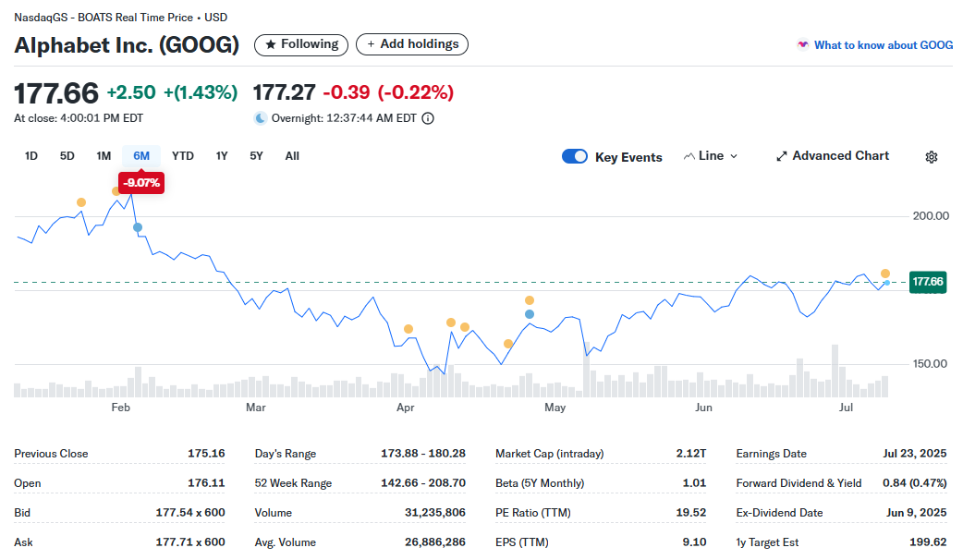Click the Alphabet Inc. (GOOG) heading
963x560 pixels.
pyautogui.click(x=127, y=45)
